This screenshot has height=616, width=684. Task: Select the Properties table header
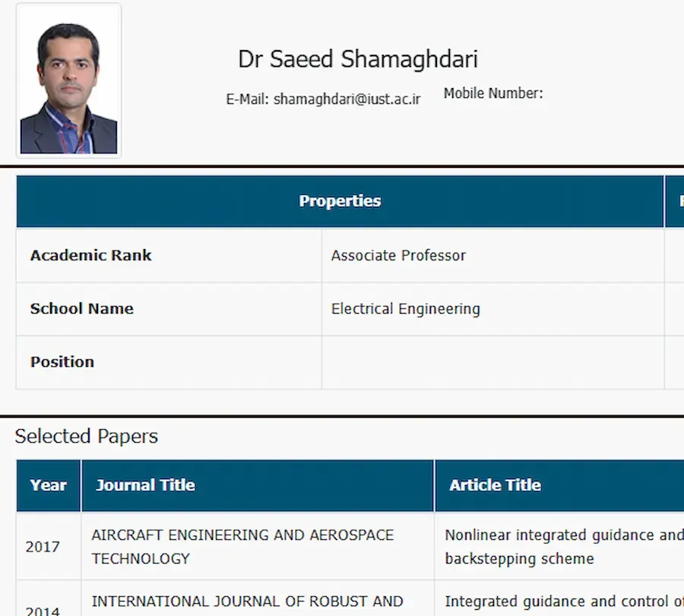(340, 201)
